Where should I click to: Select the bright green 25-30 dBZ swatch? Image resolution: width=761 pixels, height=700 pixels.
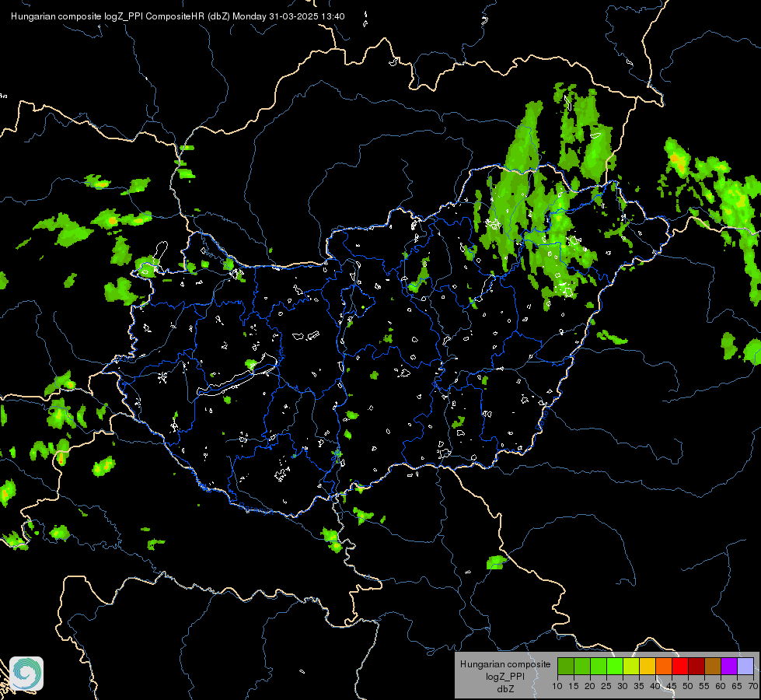click(615, 667)
